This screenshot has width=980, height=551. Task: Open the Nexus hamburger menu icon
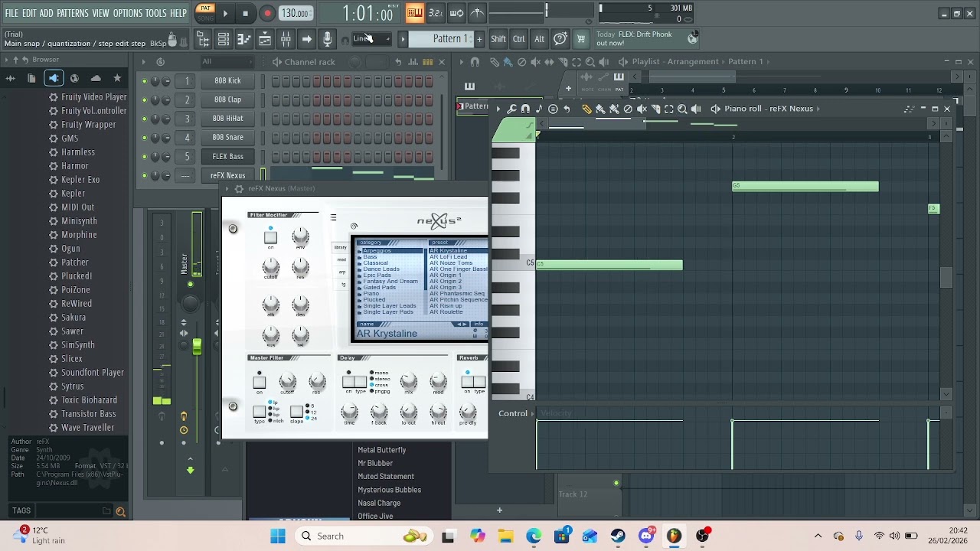click(333, 217)
